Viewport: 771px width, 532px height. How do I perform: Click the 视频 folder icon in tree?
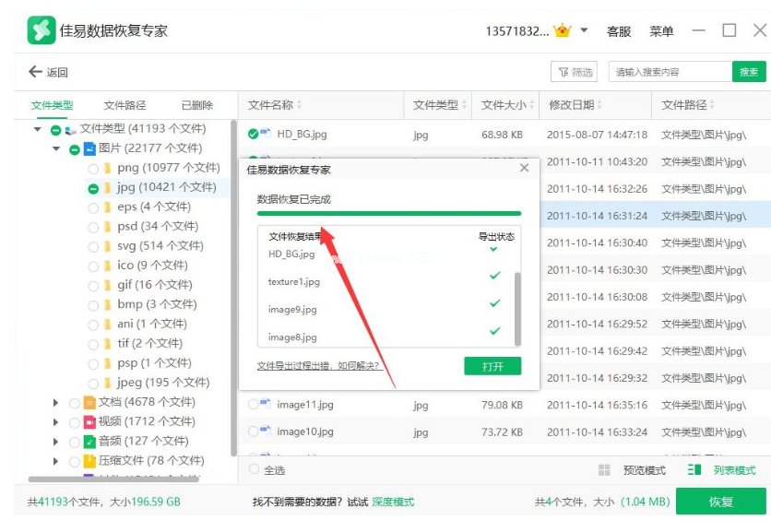(89, 421)
